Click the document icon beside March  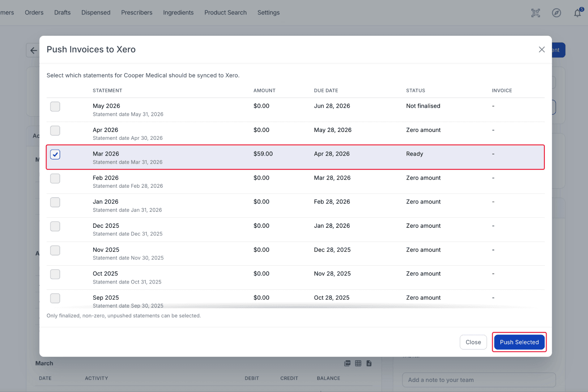[369, 363]
